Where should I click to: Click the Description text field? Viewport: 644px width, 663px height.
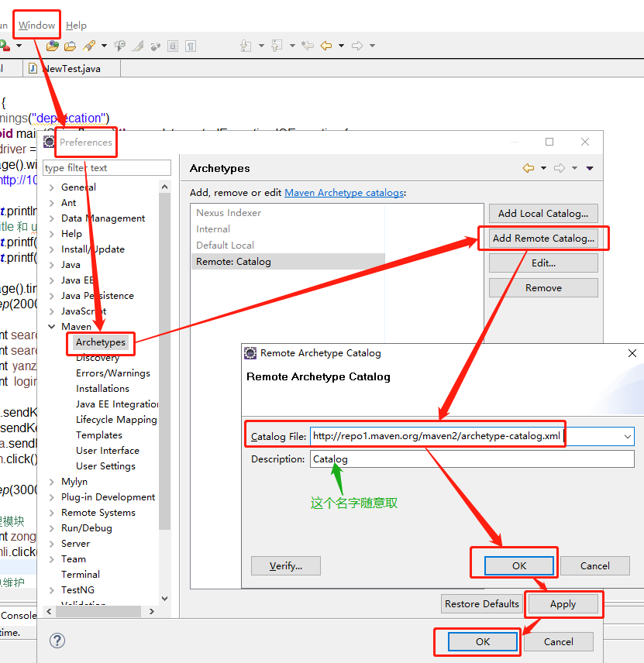[472, 459]
